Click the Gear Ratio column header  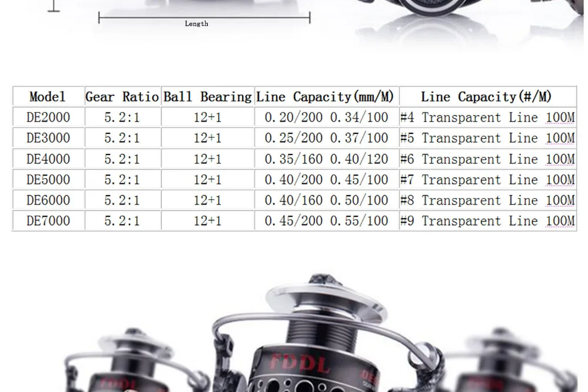[123, 97]
